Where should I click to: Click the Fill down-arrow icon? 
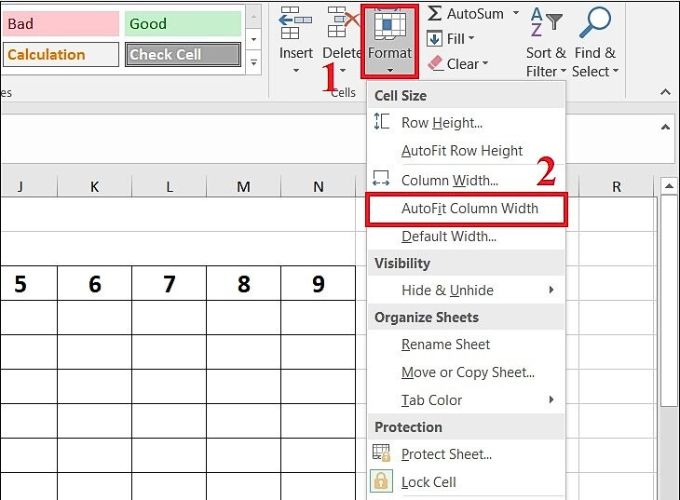(x=435, y=39)
